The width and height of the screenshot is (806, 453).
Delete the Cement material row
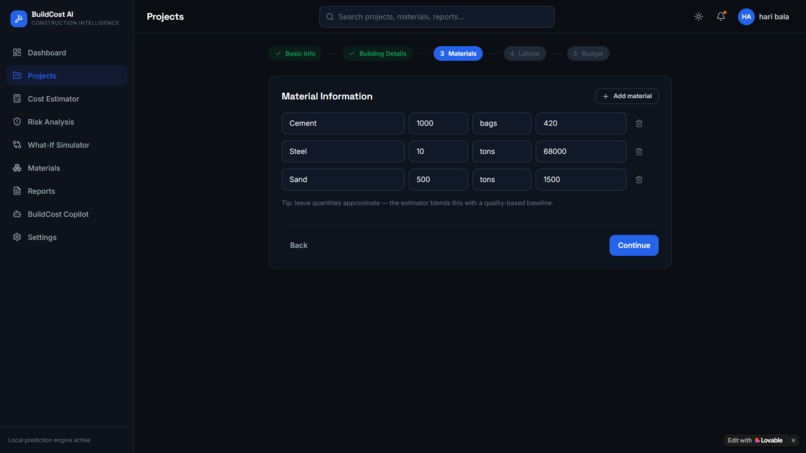coord(639,123)
